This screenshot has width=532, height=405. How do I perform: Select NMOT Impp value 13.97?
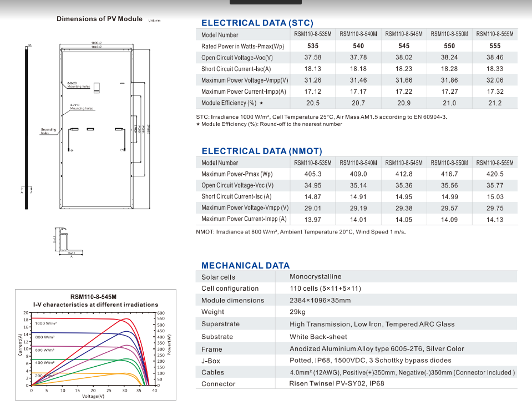313,220
